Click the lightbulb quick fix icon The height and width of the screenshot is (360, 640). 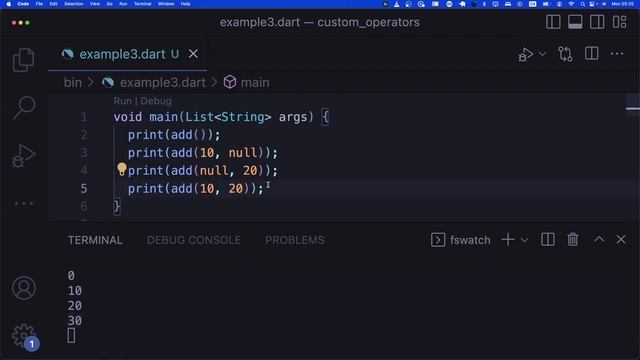(122, 169)
